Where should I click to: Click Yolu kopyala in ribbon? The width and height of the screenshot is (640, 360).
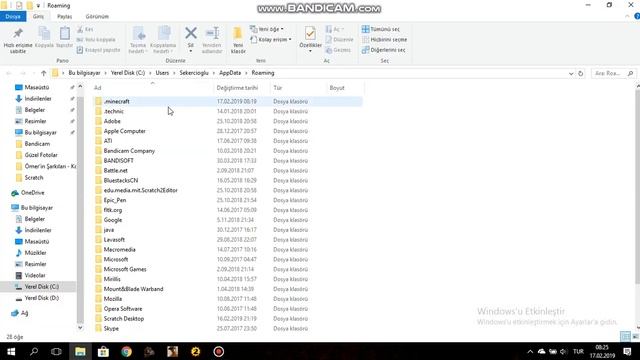[x=97, y=40]
